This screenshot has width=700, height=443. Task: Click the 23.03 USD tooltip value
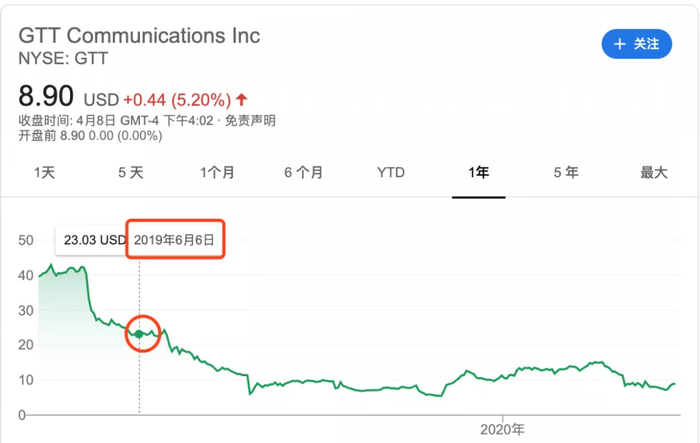pyautogui.click(x=94, y=240)
